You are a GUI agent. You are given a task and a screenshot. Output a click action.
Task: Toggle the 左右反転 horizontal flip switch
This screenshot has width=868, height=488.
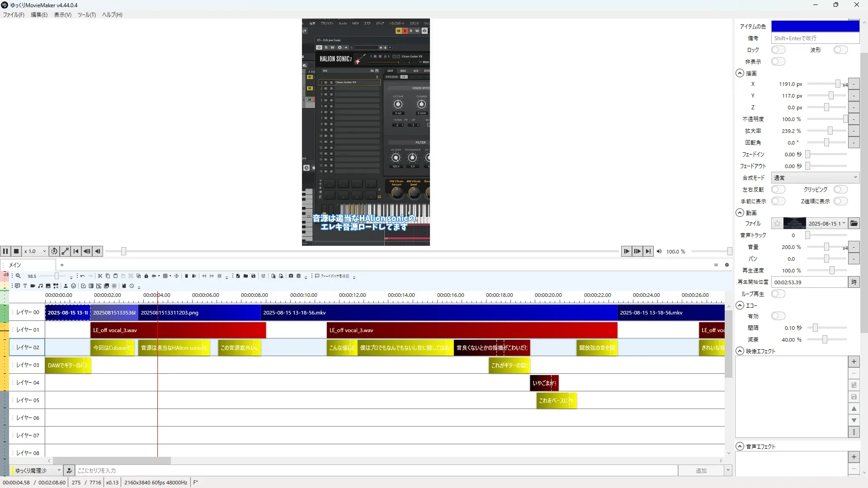(778, 189)
